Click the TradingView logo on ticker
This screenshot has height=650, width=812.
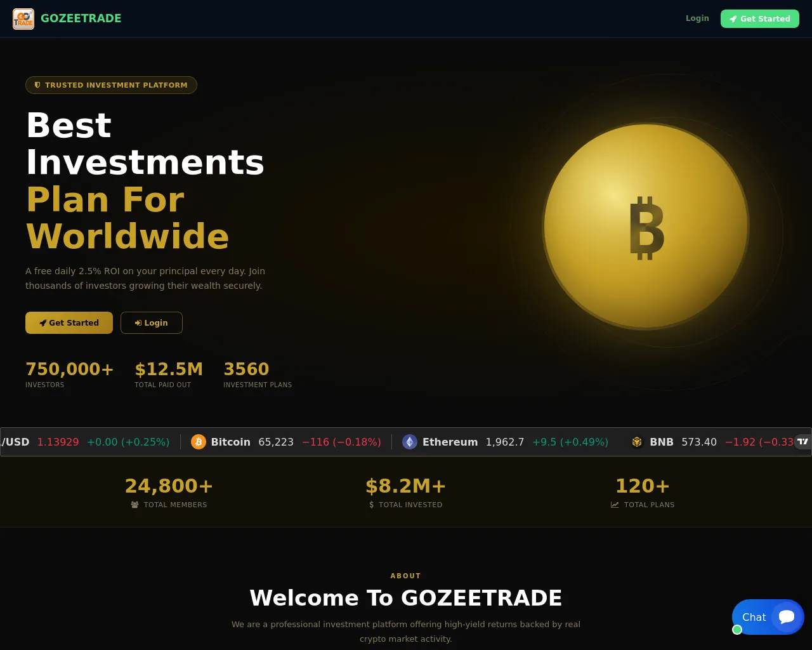click(x=803, y=441)
